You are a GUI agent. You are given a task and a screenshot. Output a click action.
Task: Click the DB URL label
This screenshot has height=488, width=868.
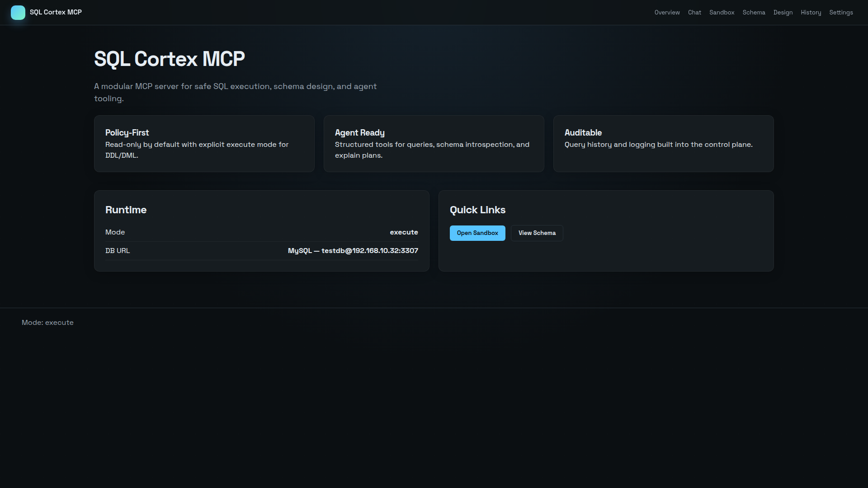click(x=118, y=251)
